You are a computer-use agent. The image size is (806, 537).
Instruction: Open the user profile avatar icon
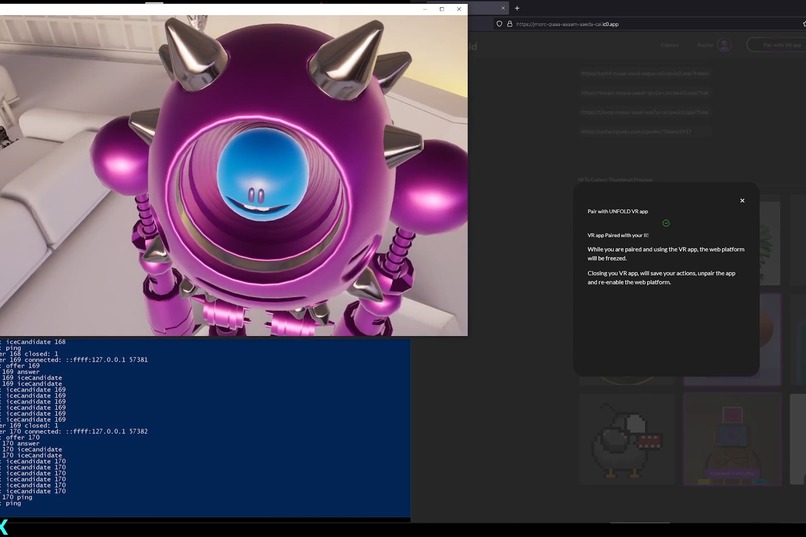(724, 45)
